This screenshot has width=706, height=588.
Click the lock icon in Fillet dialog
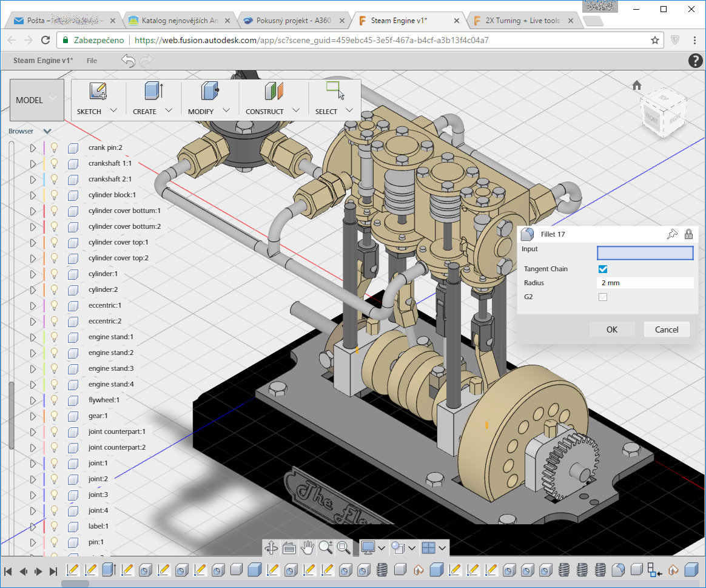688,234
